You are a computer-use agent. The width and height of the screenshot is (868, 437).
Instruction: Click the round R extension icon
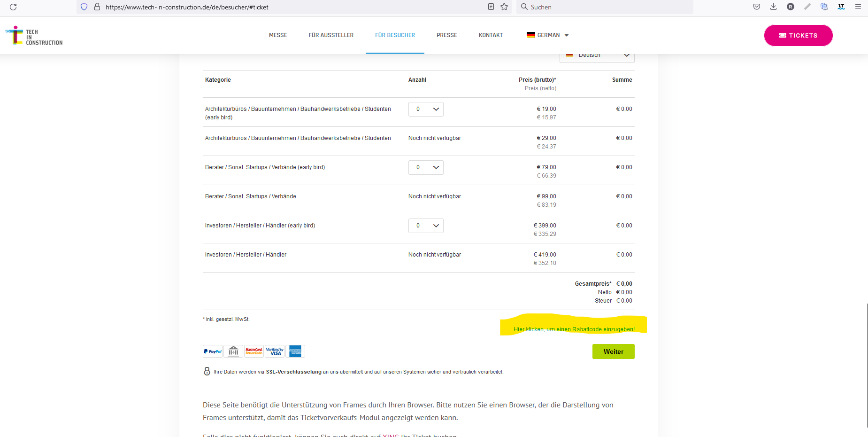[x=791, y=7]
